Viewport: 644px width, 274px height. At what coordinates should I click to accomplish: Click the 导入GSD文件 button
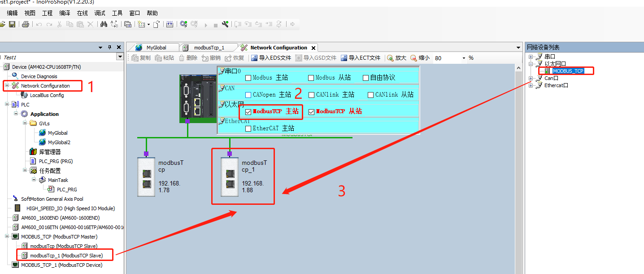316,58
